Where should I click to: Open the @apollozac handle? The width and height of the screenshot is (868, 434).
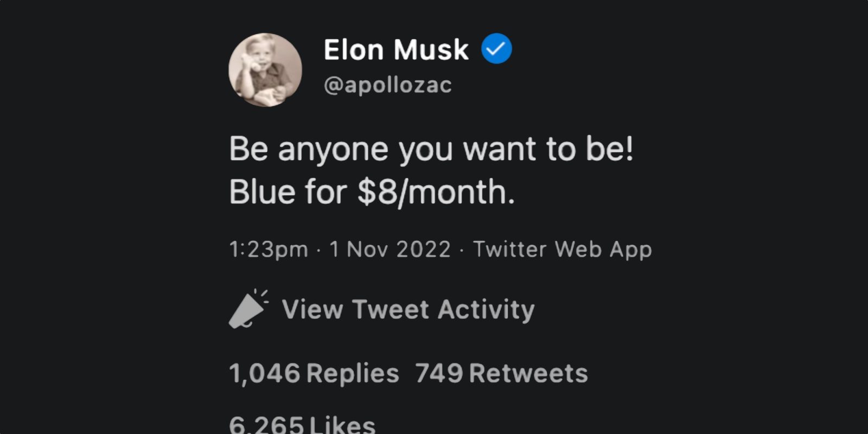[x=387, y=85]
